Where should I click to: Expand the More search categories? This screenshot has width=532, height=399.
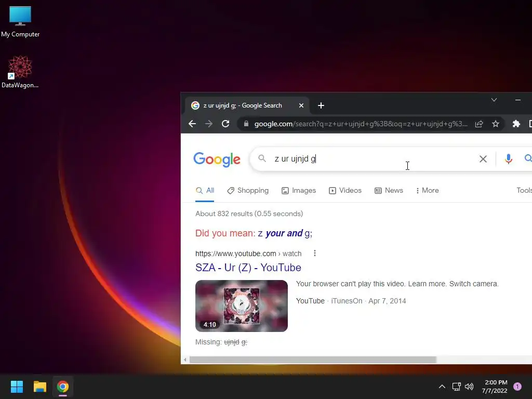[427, 190]
